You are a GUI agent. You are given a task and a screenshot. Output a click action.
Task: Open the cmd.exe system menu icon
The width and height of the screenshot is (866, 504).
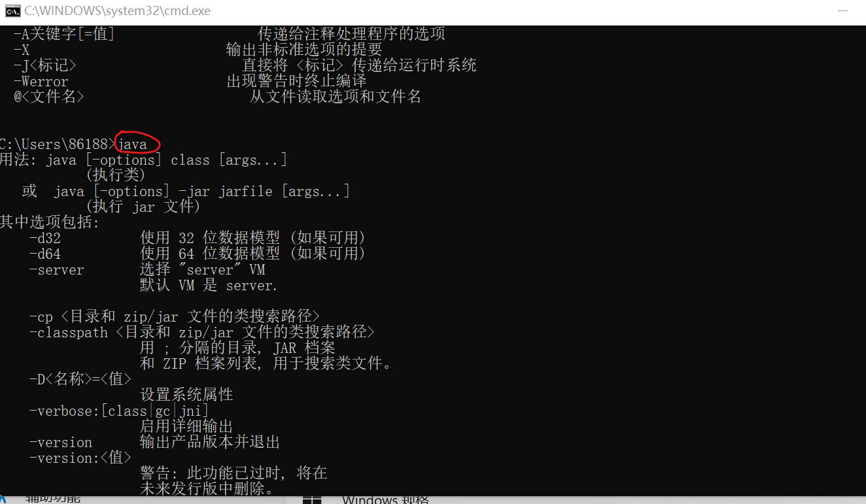coord(12,11)
